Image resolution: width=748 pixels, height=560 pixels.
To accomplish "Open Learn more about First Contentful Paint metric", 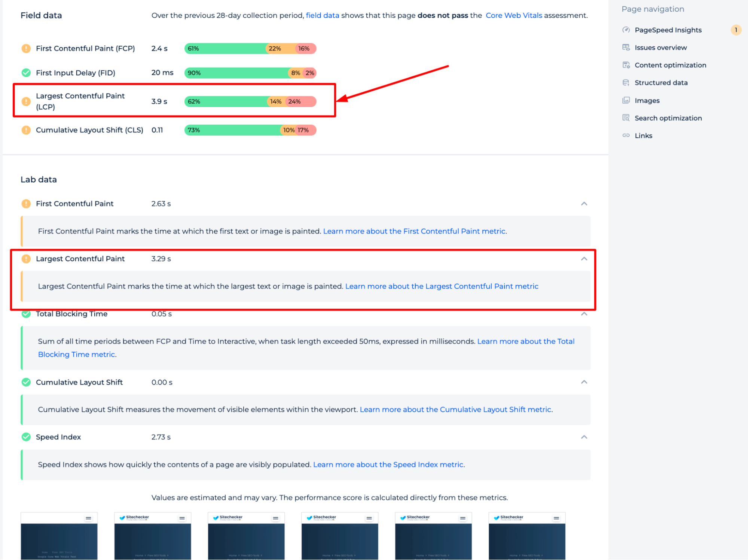I will coord(415,231).
